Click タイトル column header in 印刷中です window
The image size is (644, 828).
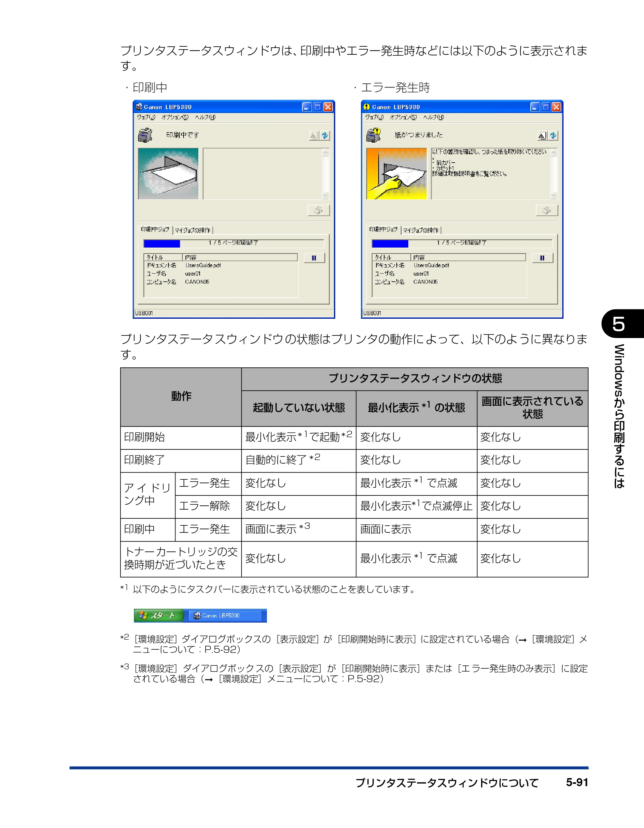[x=163, y=258]
